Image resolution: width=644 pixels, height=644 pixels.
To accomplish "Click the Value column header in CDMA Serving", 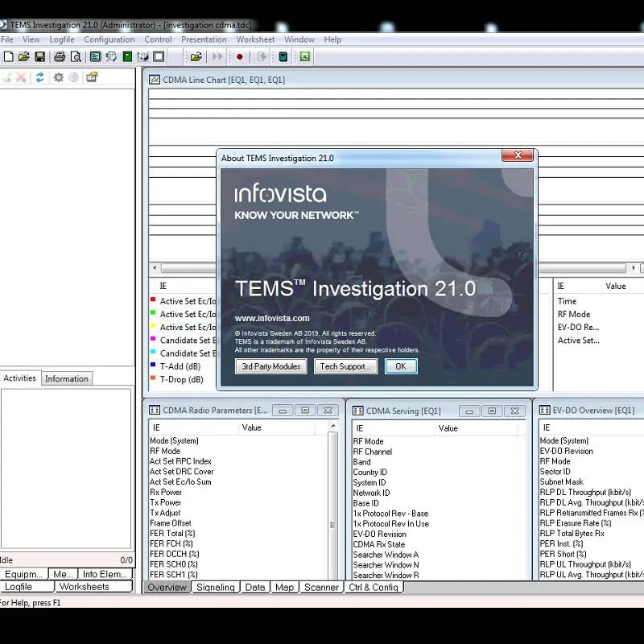I will pyautogui.click(x=476, y=428).
